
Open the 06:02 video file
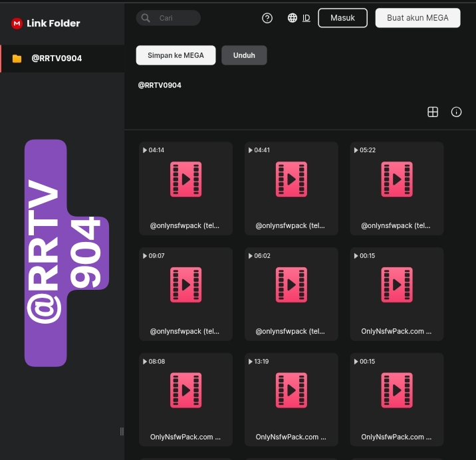[x=291, y=294]
